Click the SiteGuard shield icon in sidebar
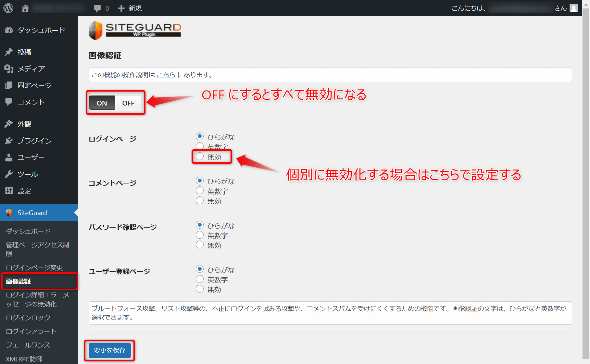 9,213
